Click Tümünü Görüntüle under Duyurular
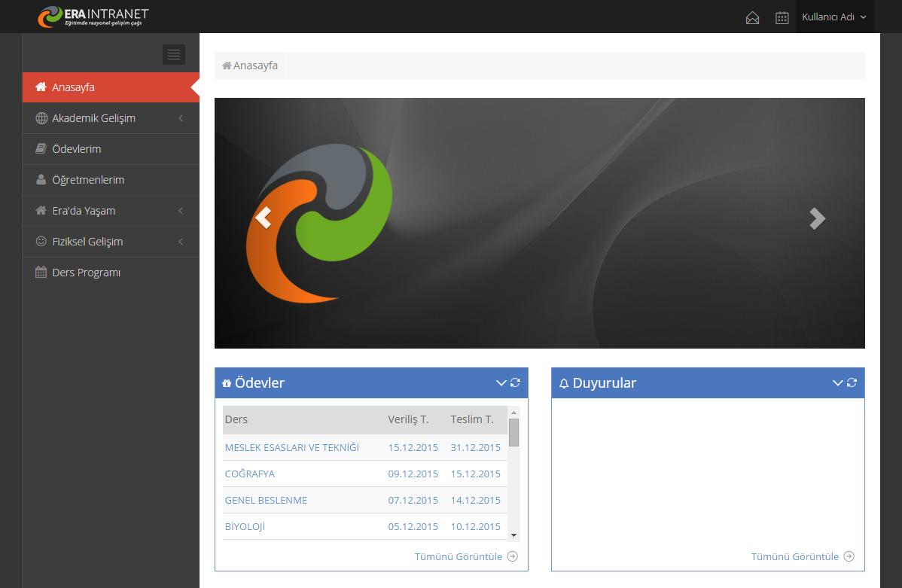 (794, 556)
